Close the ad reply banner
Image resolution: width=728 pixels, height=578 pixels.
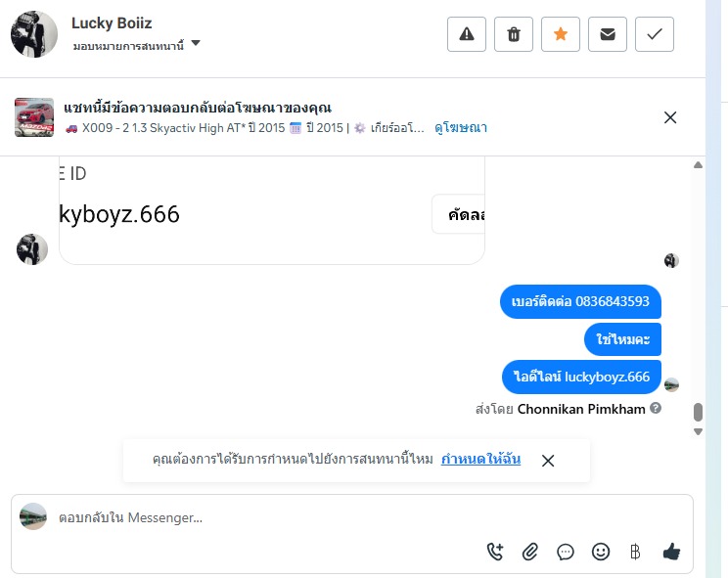670,117
